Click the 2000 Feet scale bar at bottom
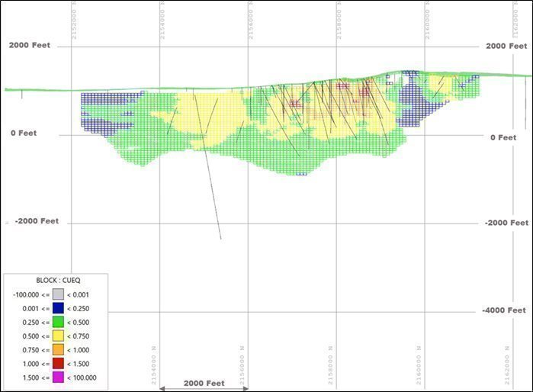533x392 pixels. [204, 383]
